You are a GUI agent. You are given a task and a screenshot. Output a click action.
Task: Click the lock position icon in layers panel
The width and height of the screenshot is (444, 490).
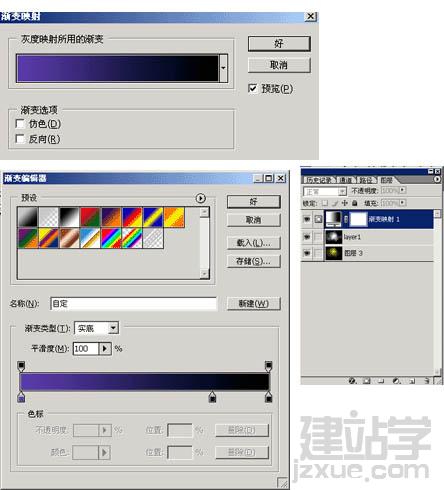(x=345, y=203)
